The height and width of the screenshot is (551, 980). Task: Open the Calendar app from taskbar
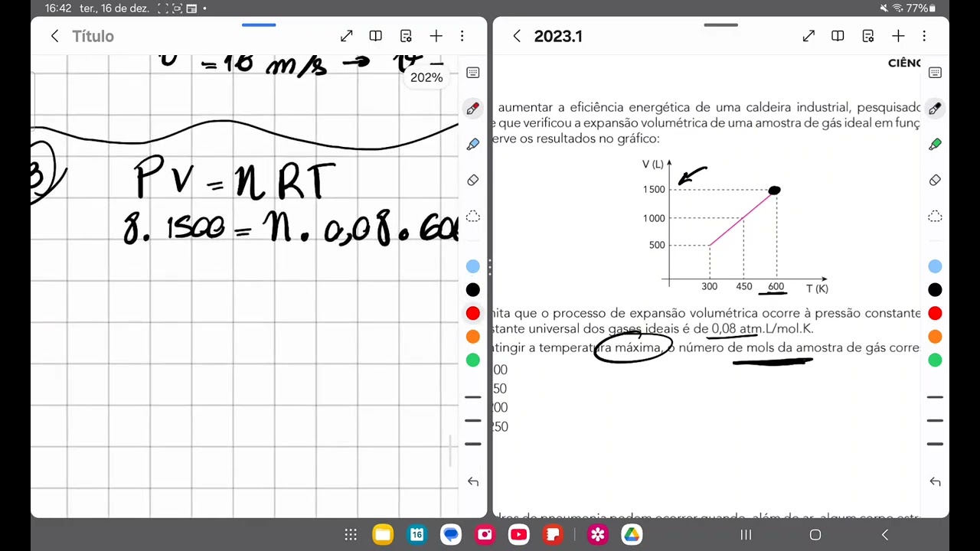pyautogui.click(x=416, y=535)
